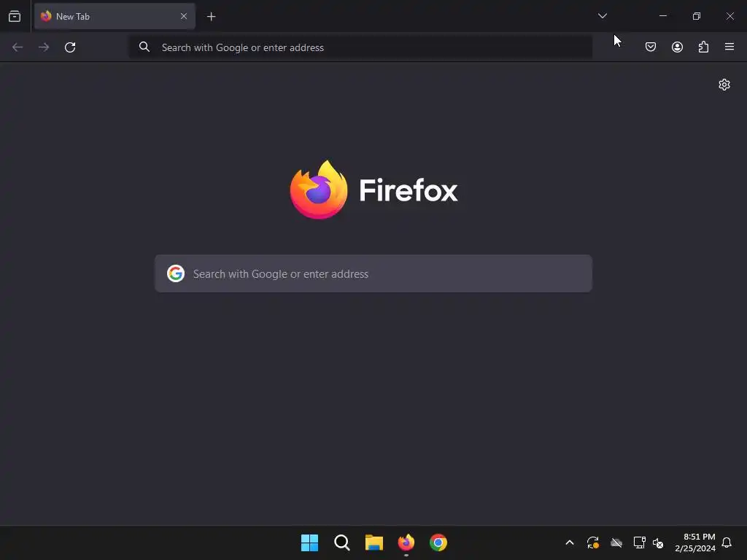Go forward one page

(44, 47)
